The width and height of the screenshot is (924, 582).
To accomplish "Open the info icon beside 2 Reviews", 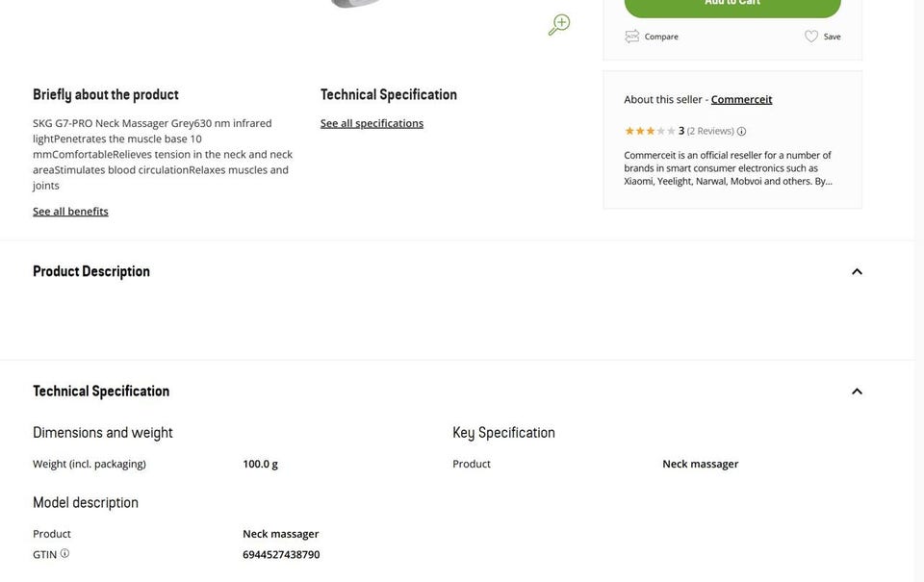I will click(741, 132).
